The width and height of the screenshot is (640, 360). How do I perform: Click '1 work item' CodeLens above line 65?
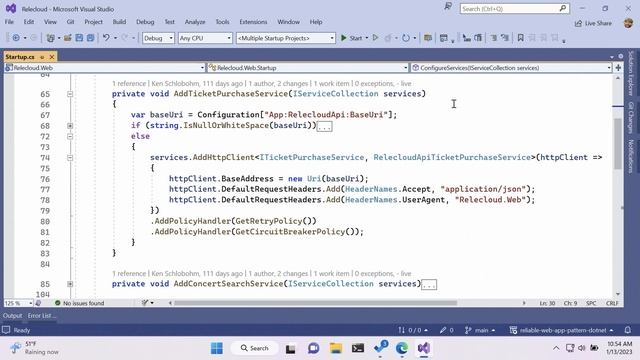[x=331, y=84]
